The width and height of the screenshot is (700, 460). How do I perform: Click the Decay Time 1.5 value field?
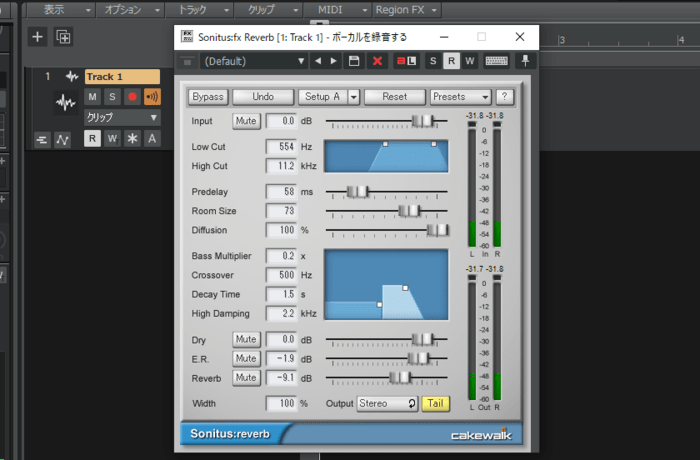(x=281, y=294)
